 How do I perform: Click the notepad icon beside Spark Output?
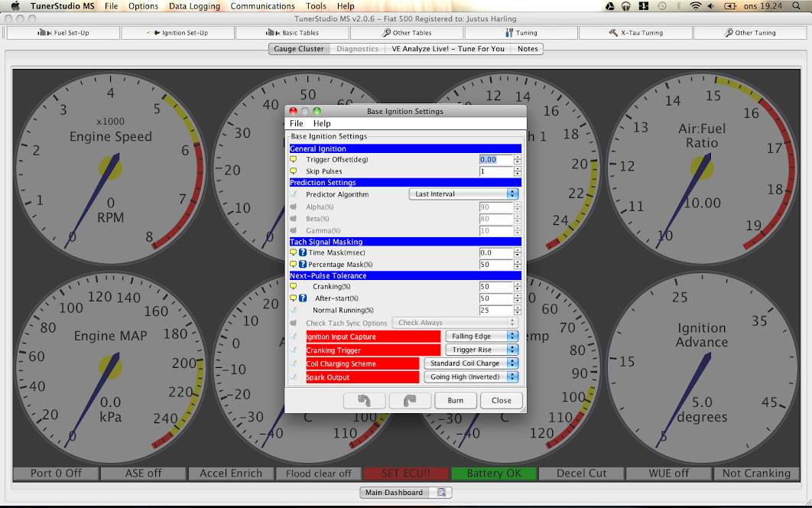(294, 377)
